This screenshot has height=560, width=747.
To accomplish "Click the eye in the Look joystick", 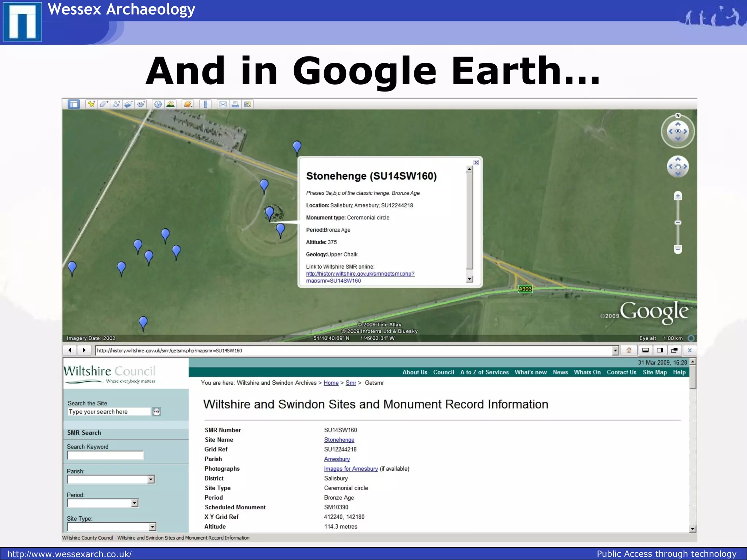I will point(678,131).
